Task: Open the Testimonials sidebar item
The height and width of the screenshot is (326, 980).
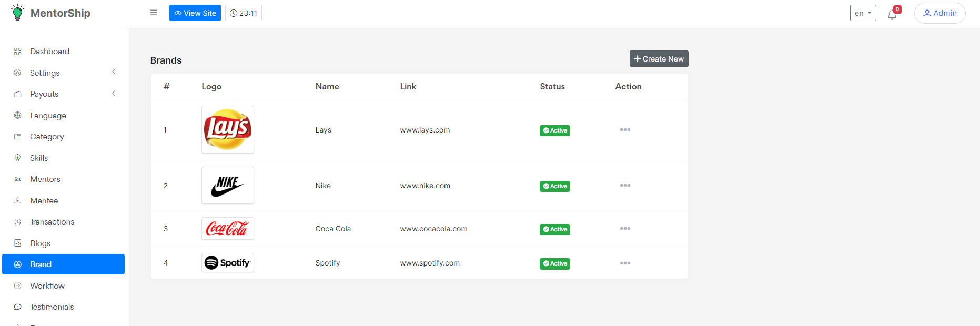Action: (52, 307)
